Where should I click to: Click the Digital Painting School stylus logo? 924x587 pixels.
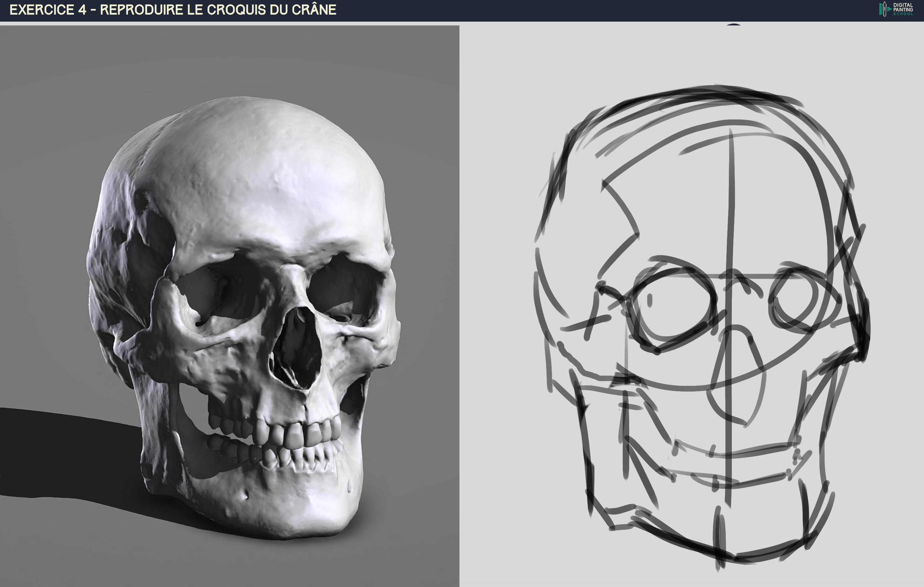tap(884, 9)
